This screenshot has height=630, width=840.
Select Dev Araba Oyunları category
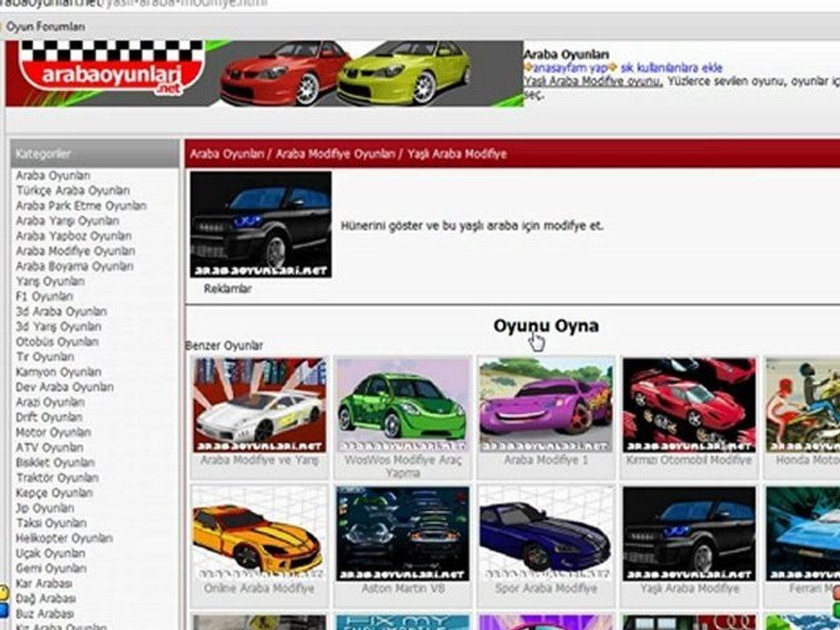[64, 386]
